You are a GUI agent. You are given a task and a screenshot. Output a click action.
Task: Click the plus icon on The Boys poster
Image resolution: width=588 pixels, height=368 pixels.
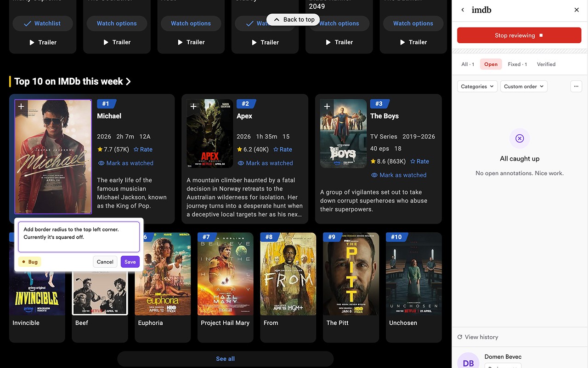(327, 106)
